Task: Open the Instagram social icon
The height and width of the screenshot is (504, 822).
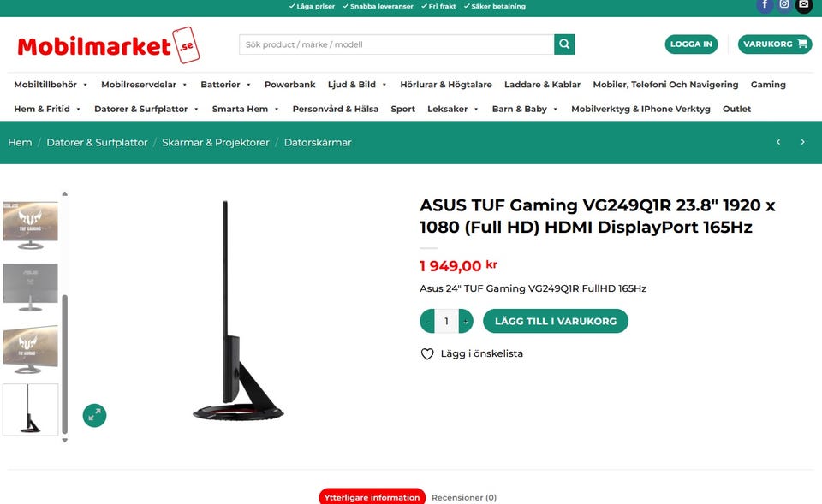Action: (784, 5)
